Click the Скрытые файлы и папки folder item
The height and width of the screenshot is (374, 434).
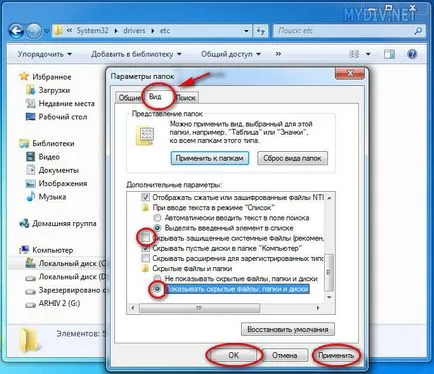(187, 268)
